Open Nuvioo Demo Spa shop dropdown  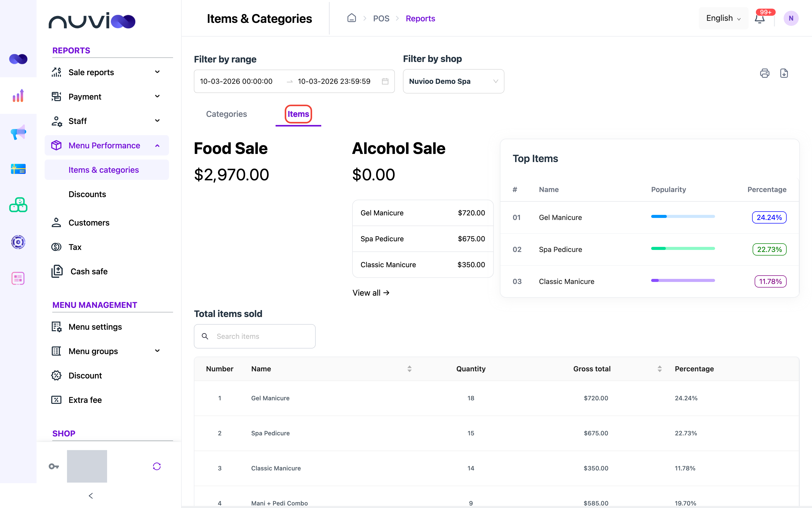click(x=453, y=81)
